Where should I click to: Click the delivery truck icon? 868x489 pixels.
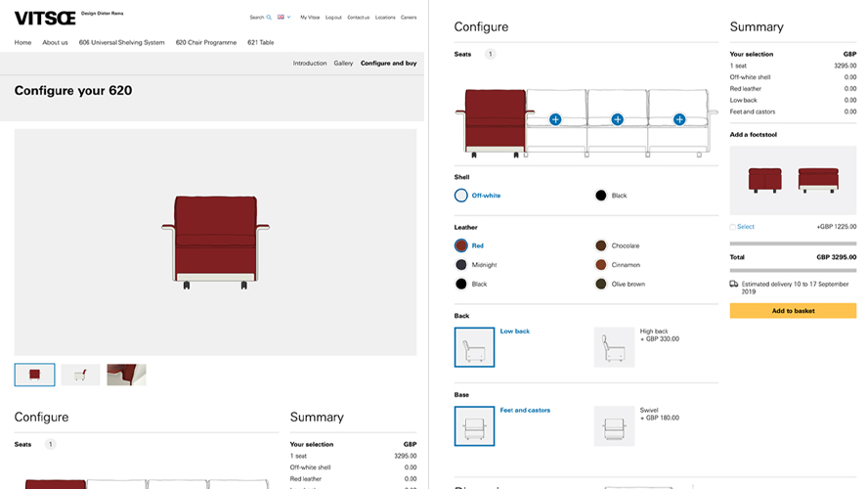(x=733, y=284)
